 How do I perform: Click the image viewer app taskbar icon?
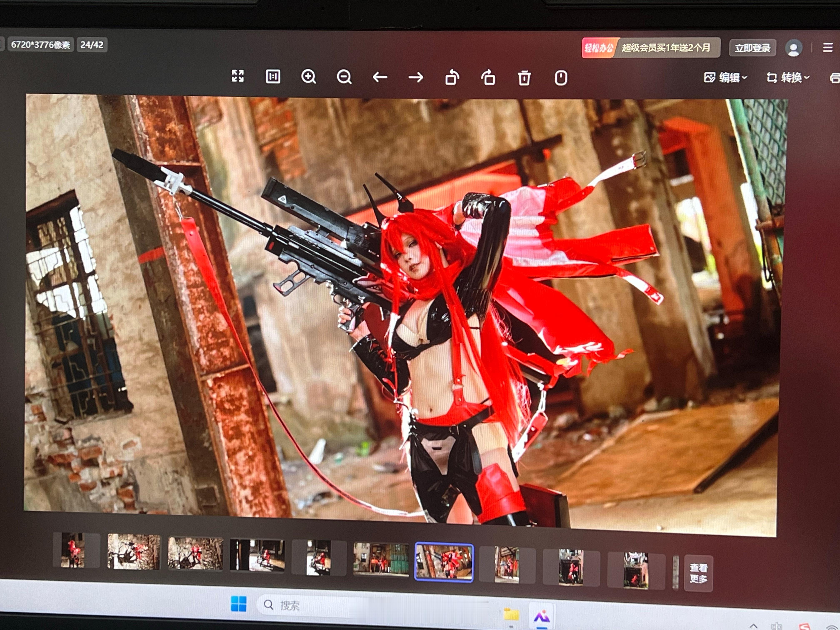coord(541,617)
